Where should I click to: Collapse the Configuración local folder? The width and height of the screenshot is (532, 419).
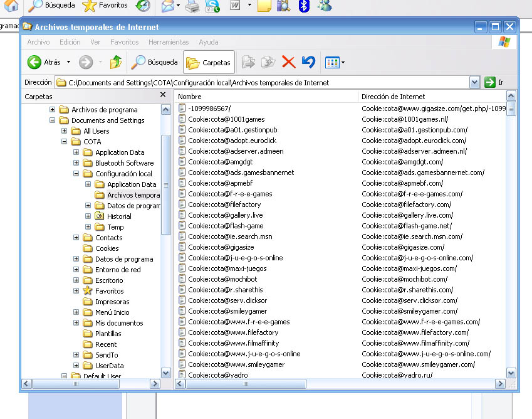pos(76,174)
